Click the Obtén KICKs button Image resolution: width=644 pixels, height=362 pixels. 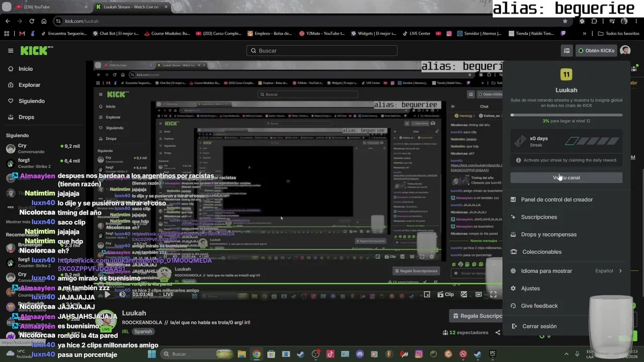pos(596,50)
